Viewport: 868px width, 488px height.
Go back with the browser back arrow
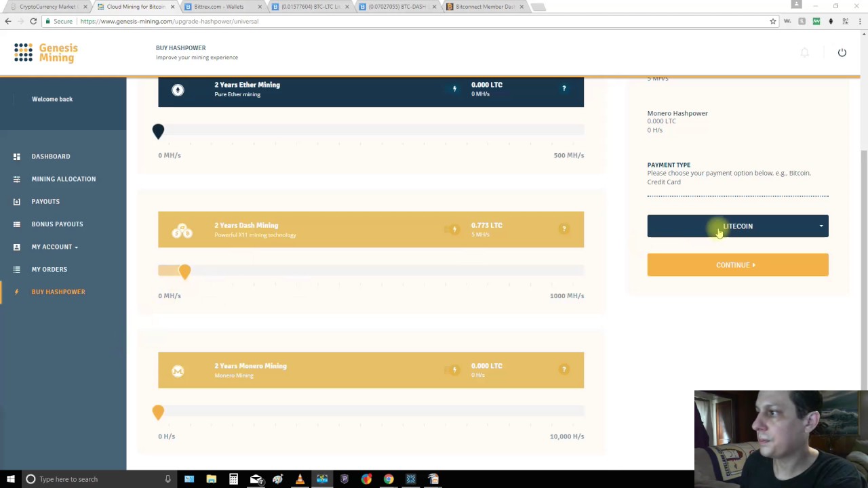(8, 21)
